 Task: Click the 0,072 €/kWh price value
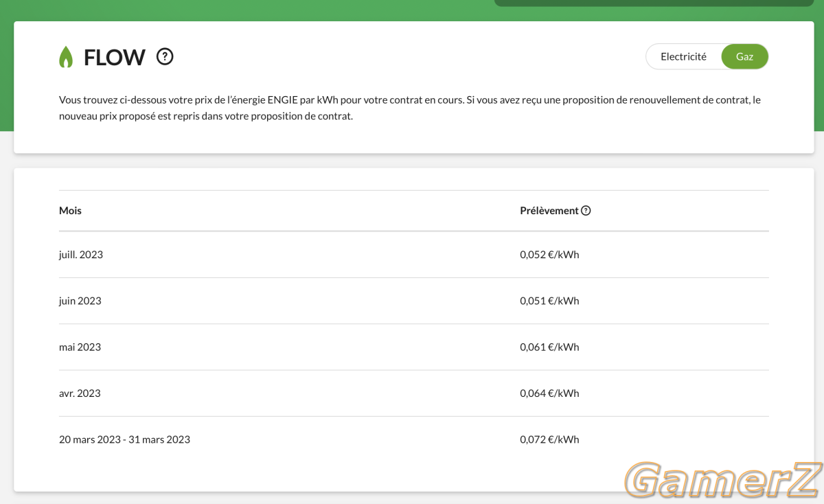(x=549, y=439)
